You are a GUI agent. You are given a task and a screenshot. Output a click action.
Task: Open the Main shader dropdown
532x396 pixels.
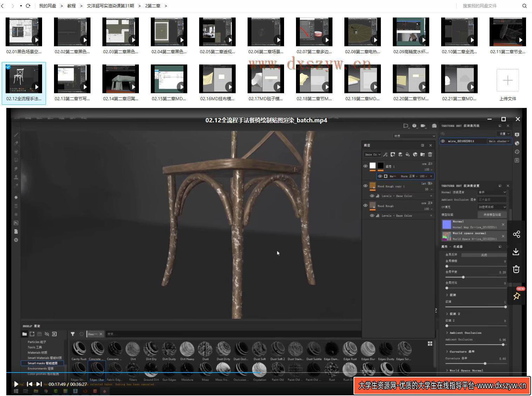coord(499,141)
